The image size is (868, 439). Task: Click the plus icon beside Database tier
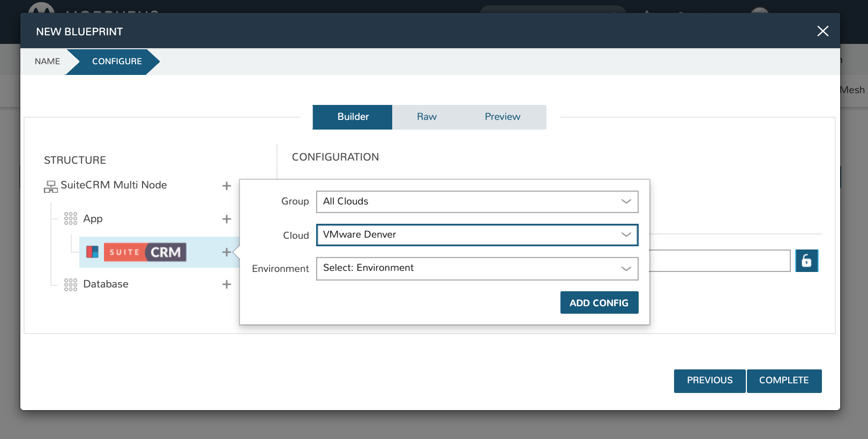click(227, 284)
